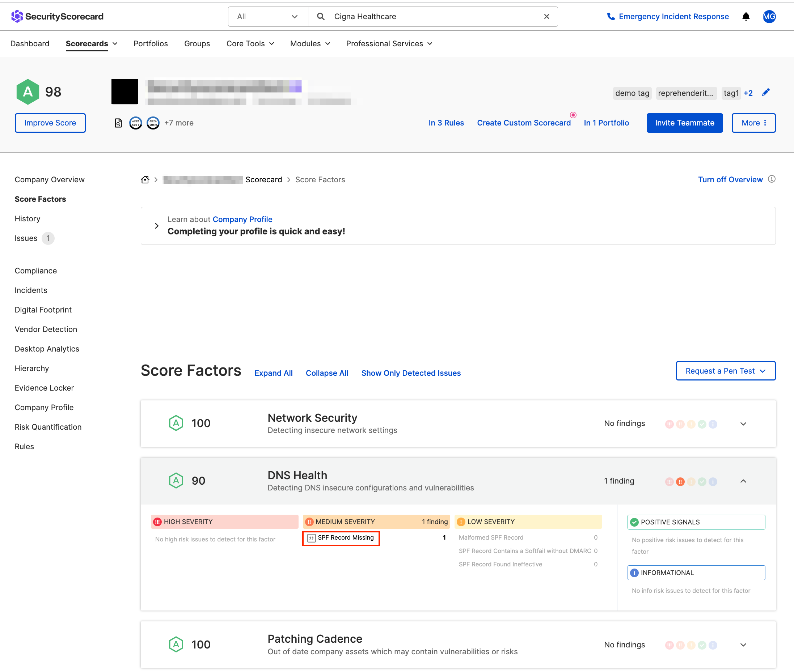Expand the Network Security factor chevron
This screenshot has height=672, width=794.
click(743, 424)
